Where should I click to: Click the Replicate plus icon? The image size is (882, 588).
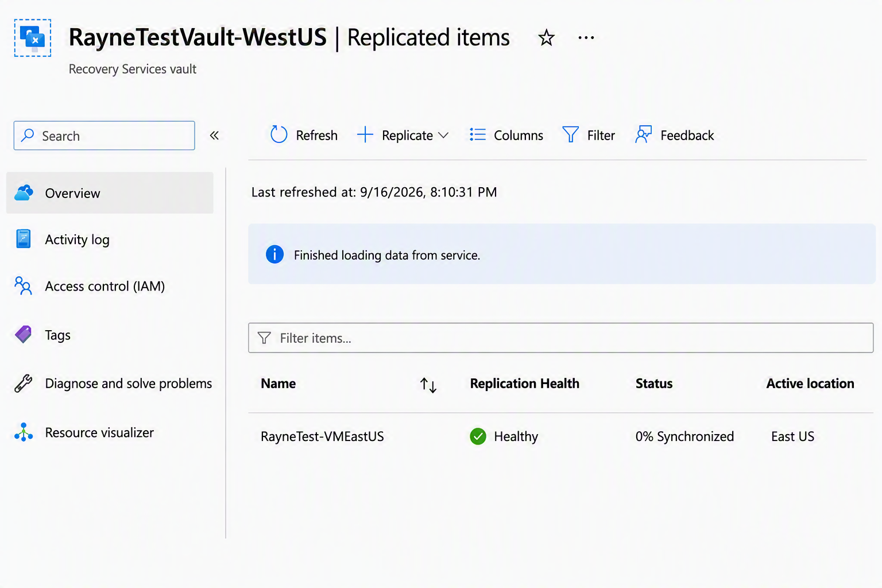pyautogui.click(x=365, y=135)
